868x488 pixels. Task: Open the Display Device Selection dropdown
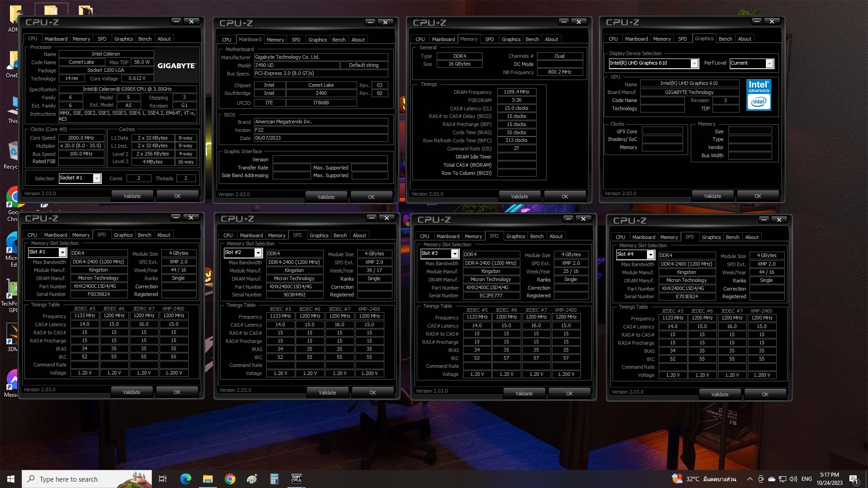pos(694,63)
